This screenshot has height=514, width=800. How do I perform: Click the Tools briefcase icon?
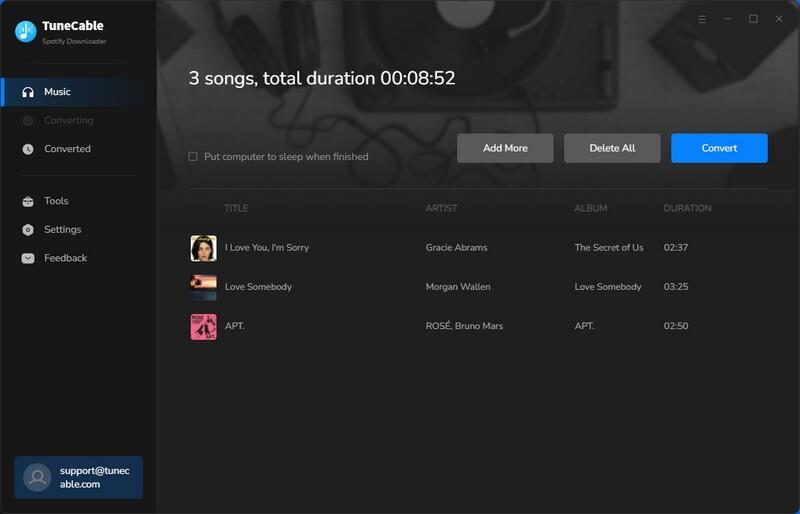[28, 201]
